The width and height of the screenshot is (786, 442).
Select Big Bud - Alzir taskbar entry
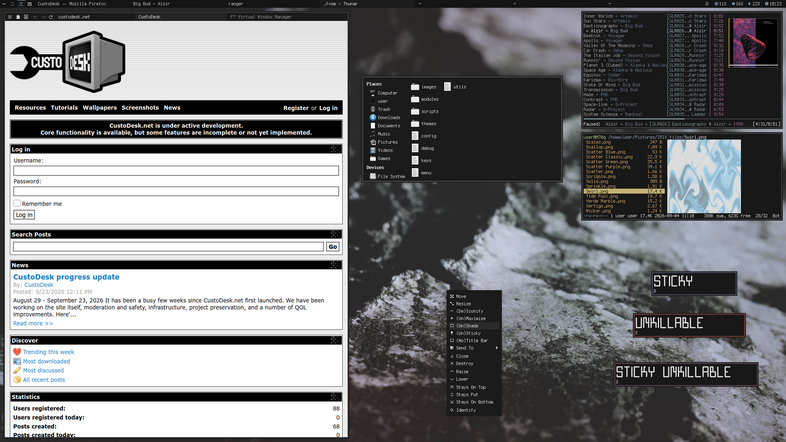pos(151,4)
